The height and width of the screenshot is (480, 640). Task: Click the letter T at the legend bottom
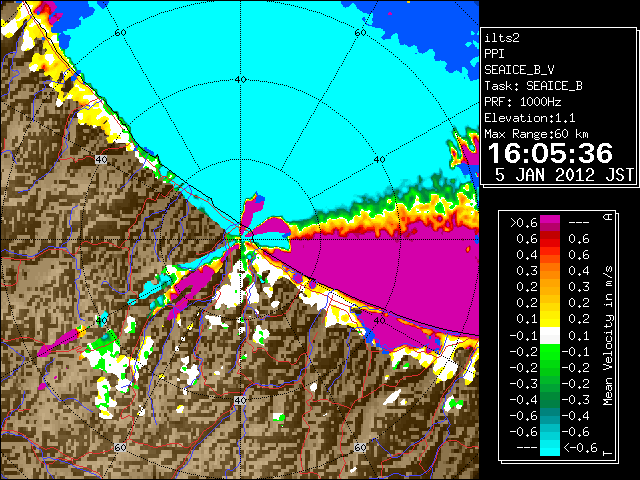coord(608,453)
